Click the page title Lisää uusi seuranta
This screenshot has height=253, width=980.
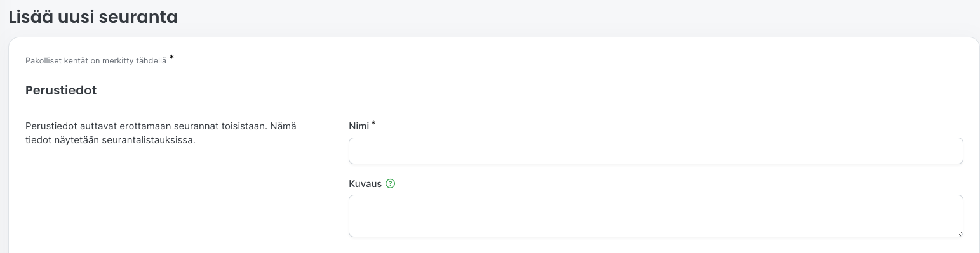point(93,17)
